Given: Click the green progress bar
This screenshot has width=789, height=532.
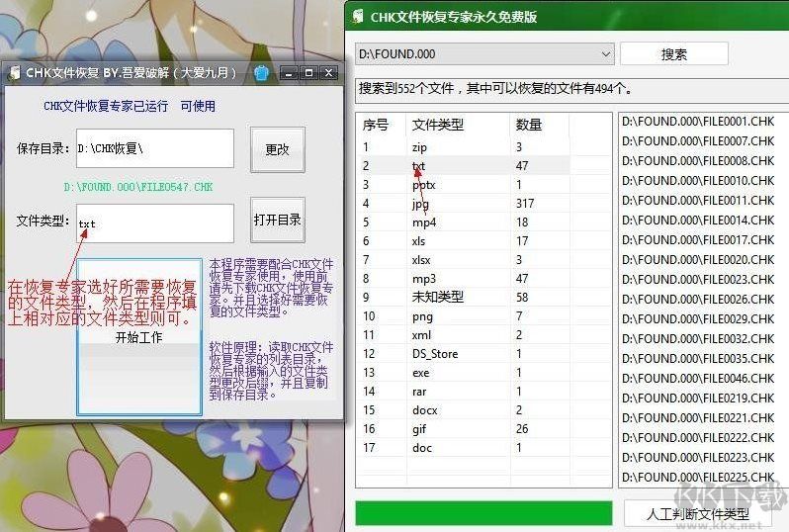Looking at the screenshot, I should point(483,512).
